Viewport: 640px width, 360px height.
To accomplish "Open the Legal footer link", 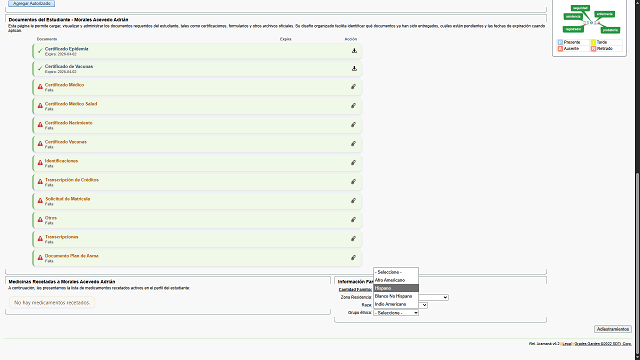I will [567, 344].
